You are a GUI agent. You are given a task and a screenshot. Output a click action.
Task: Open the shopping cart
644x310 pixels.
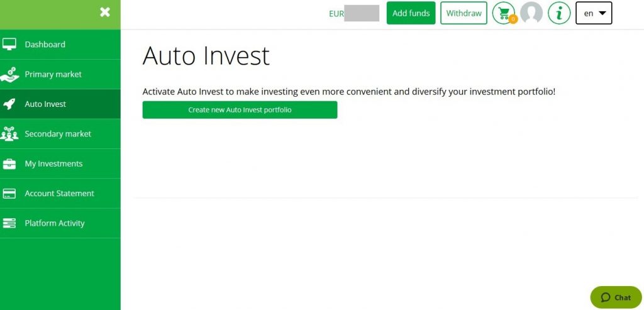503,13
